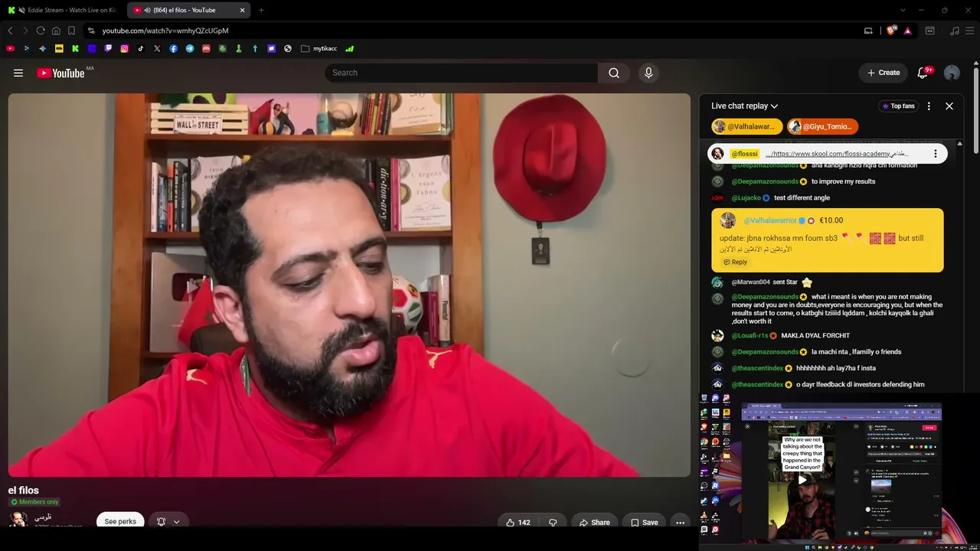Open the X (Twitter) bookmark
Image resolution: width=980 pixels, height=551 pixels.
(157, 48)
